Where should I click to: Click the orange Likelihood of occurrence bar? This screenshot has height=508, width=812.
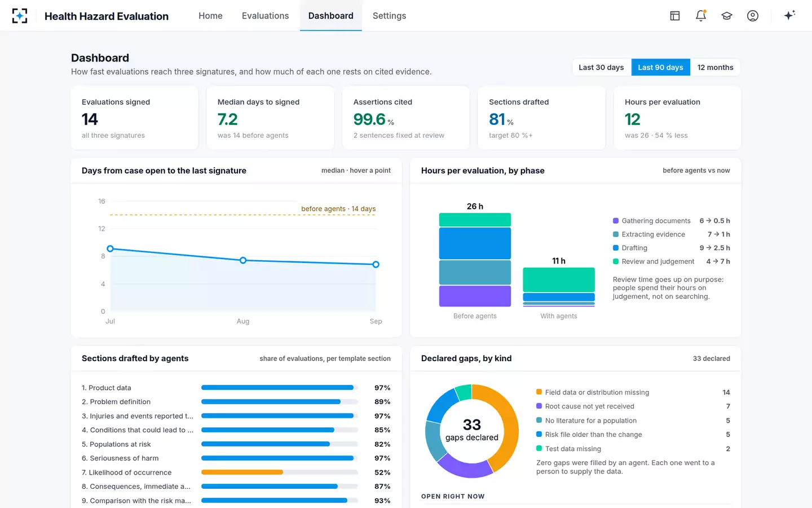[x=242, y=472]
